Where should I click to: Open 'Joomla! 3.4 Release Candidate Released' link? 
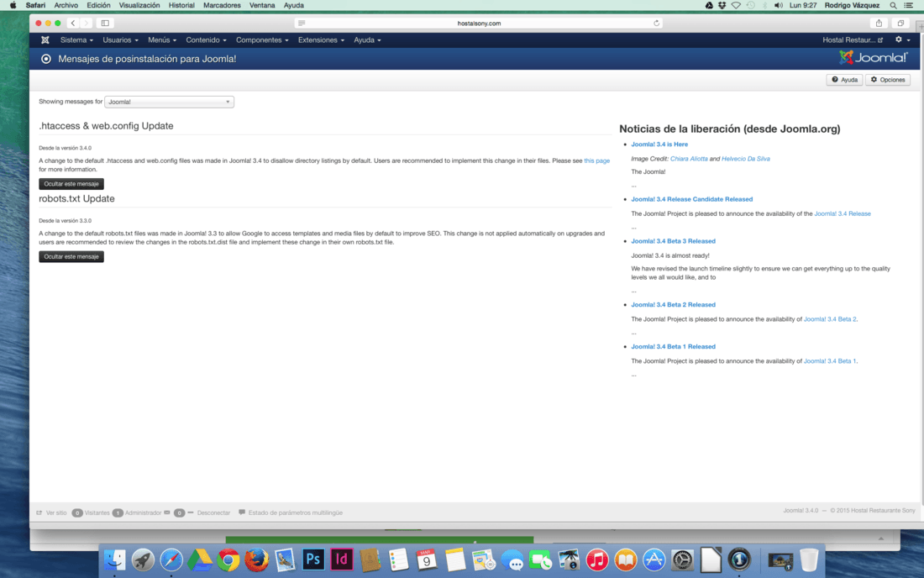pos(692,199)
